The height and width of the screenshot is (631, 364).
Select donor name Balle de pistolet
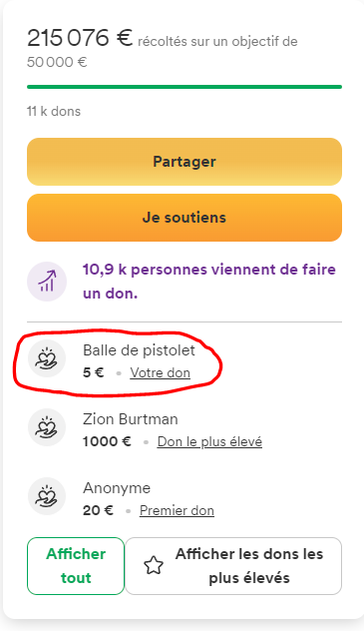(139, 350)
